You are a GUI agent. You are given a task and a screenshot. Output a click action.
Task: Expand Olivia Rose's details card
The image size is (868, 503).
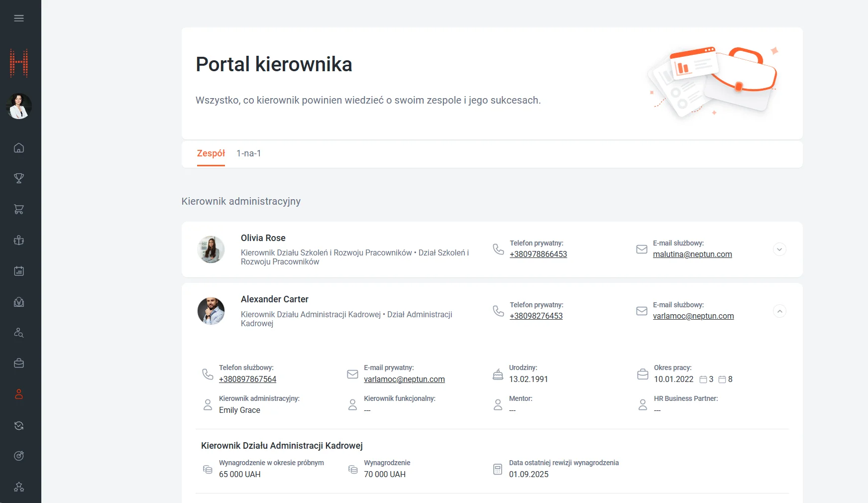coord(779,249)
